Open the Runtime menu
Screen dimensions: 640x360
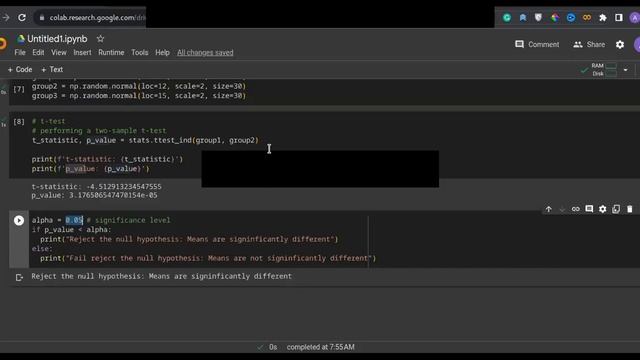click(x=111, y=53)
